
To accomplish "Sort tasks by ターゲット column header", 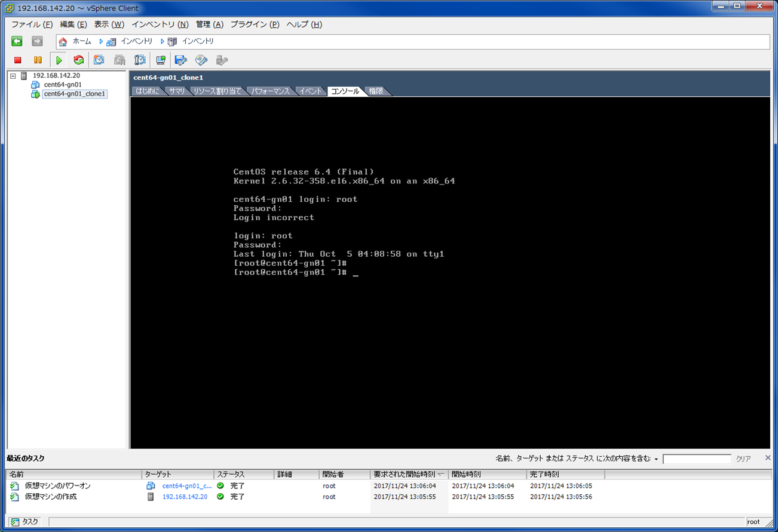I will (178, 474).
